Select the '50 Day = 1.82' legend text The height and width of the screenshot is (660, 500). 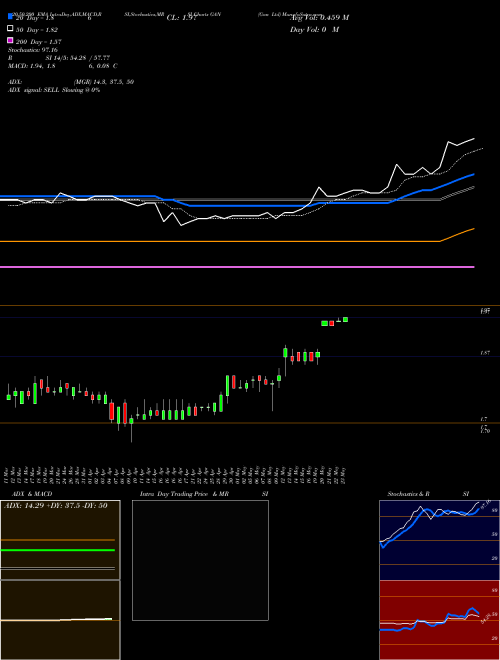pyautogui.click(x=37, y=30)
